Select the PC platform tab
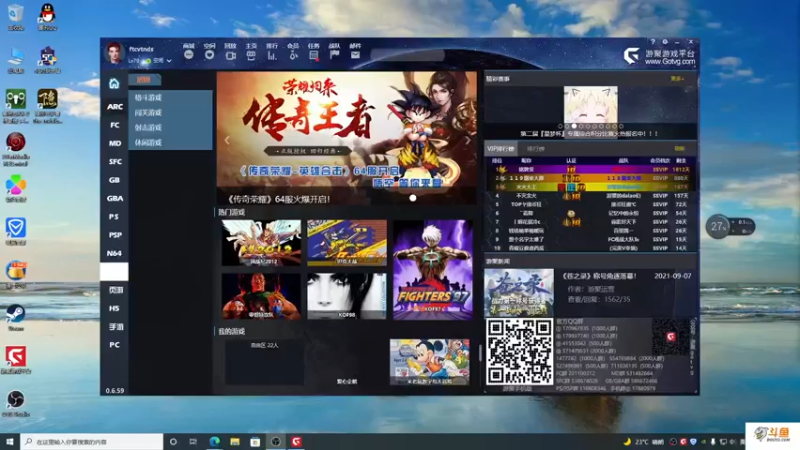Image resolution: width=800 pixels, height=450 pixels. tap(115, 345)
